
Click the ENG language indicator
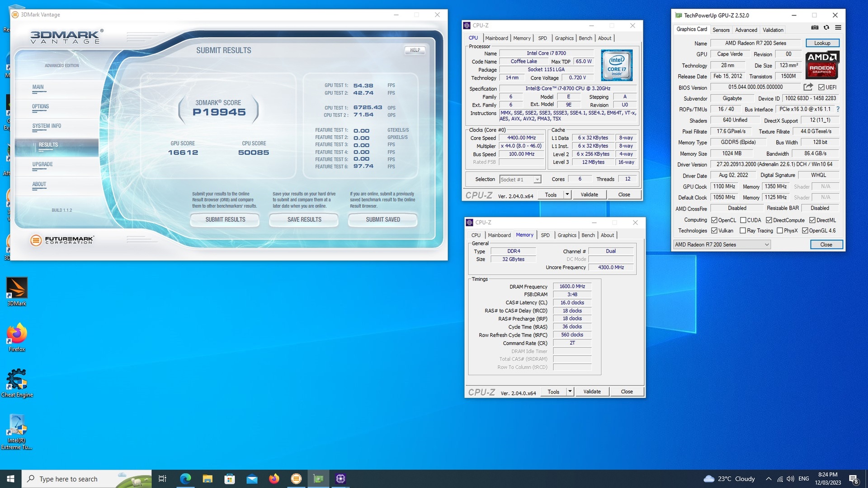pos(803,479)
